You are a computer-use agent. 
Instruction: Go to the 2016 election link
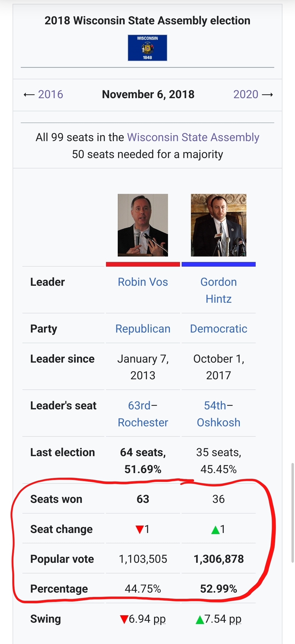click(x=51, y=94)
